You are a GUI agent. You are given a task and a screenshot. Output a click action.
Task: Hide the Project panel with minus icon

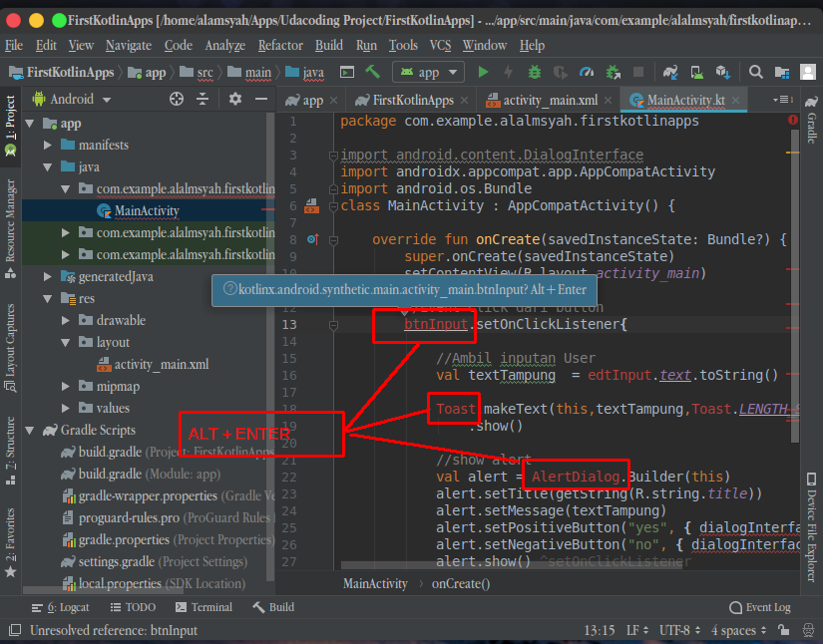[260, 99]
